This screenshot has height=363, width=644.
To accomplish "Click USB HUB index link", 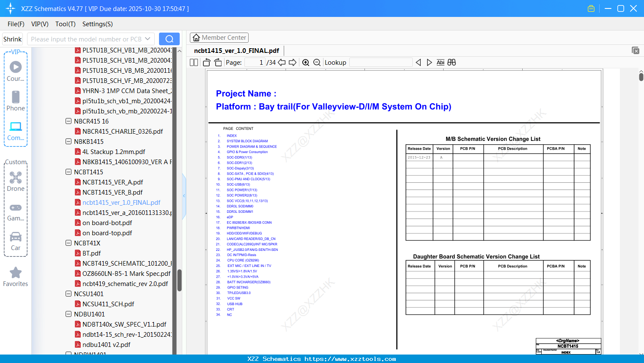I will pyautogui.click(x=235, y=304).
